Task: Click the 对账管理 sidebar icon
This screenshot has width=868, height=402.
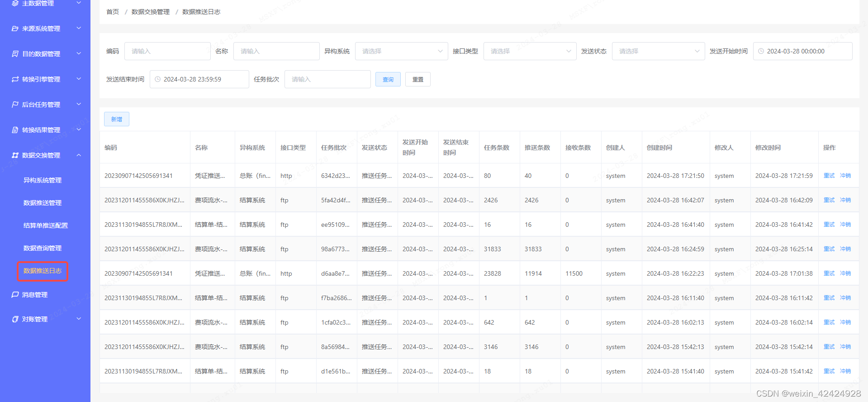Action: click(15, 319)
